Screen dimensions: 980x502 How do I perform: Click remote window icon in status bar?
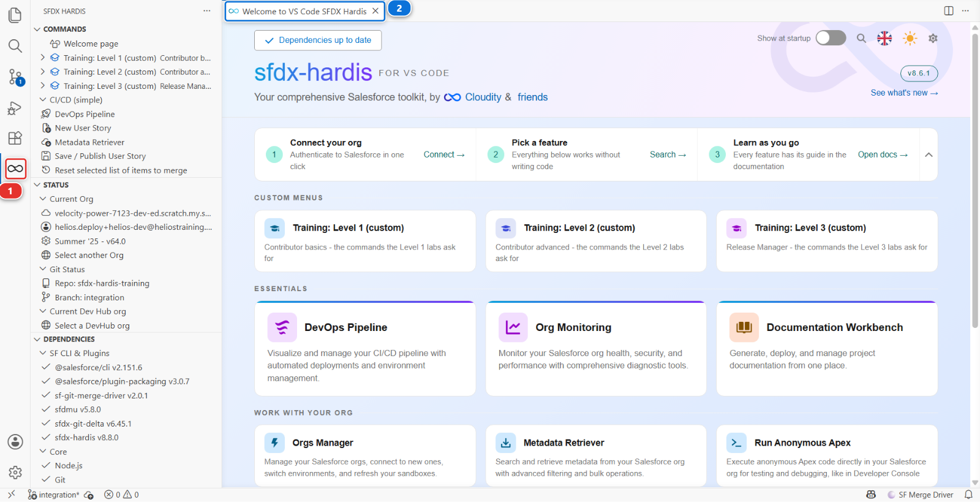[11, 495]
